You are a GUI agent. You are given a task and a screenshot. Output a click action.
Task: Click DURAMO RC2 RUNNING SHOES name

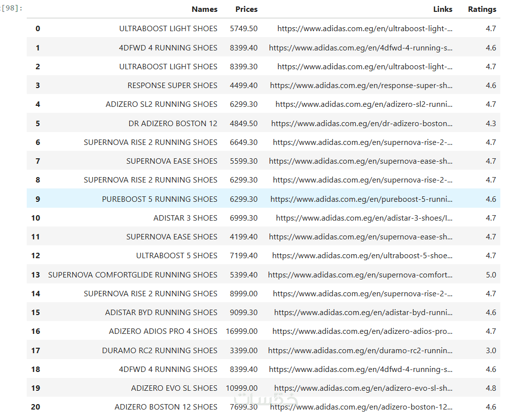pos(159,350)
